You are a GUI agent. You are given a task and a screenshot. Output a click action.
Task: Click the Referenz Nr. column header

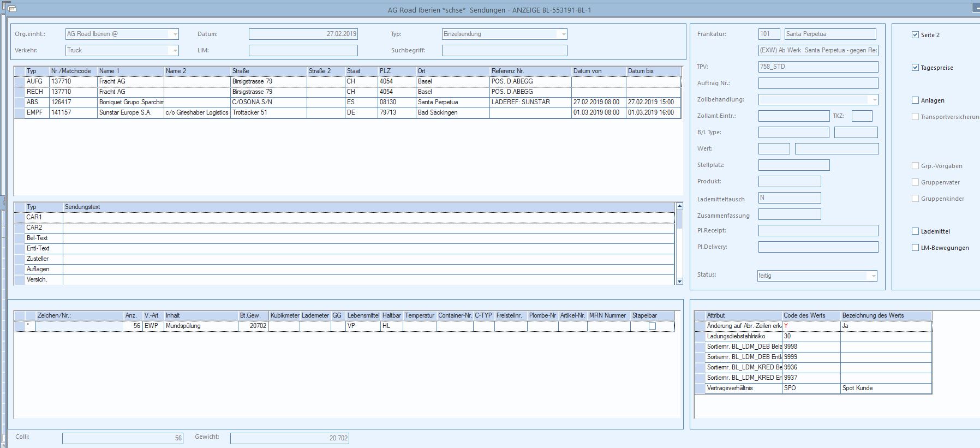[530, 71]
